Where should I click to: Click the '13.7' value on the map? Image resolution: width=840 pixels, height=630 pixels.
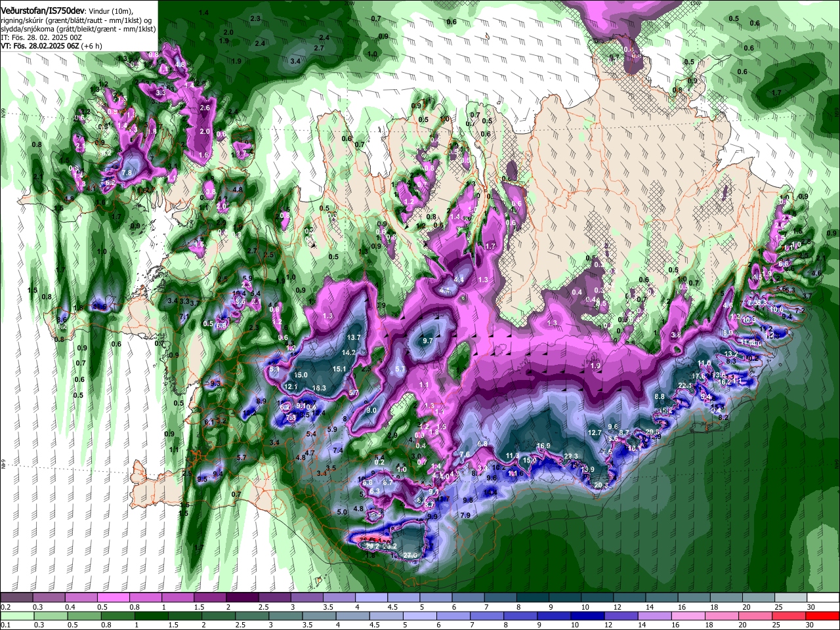click(354, 337)
